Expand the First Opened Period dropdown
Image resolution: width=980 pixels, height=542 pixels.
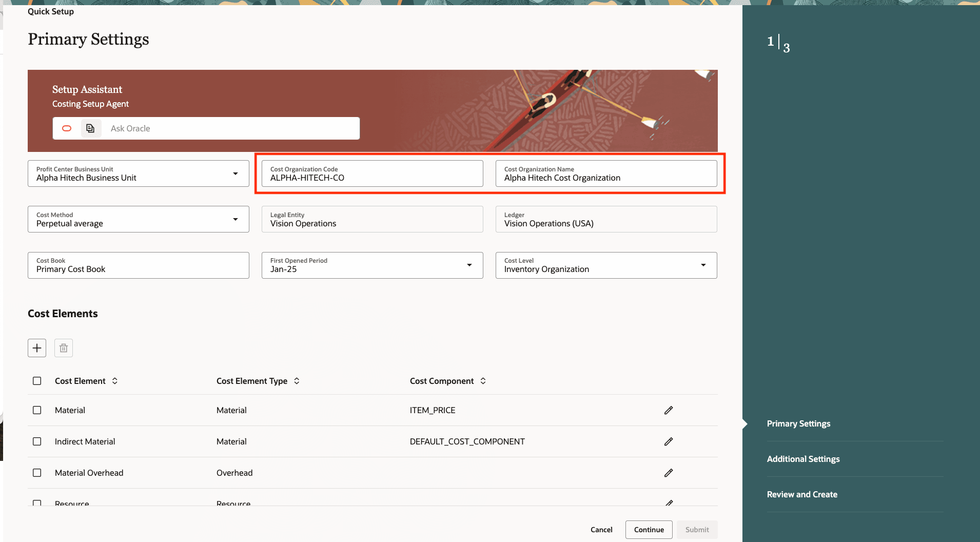469,265
